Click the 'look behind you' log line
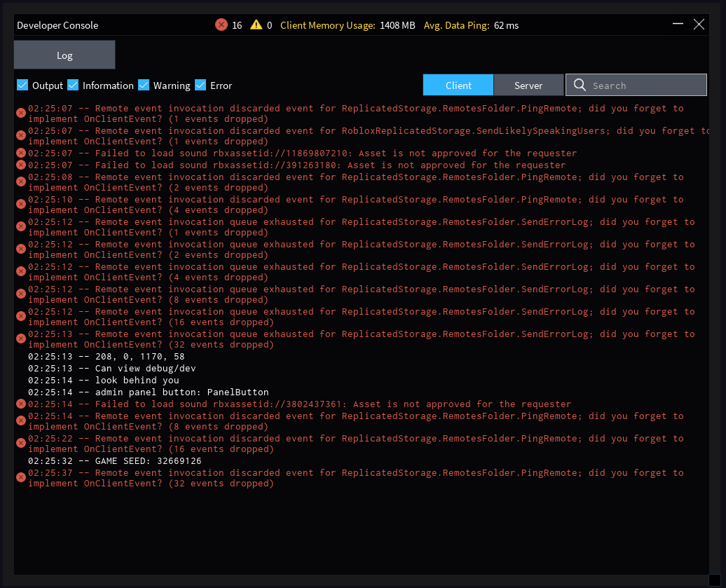The width and height of the screenshot is (726, 588). [x=103, y=380]
